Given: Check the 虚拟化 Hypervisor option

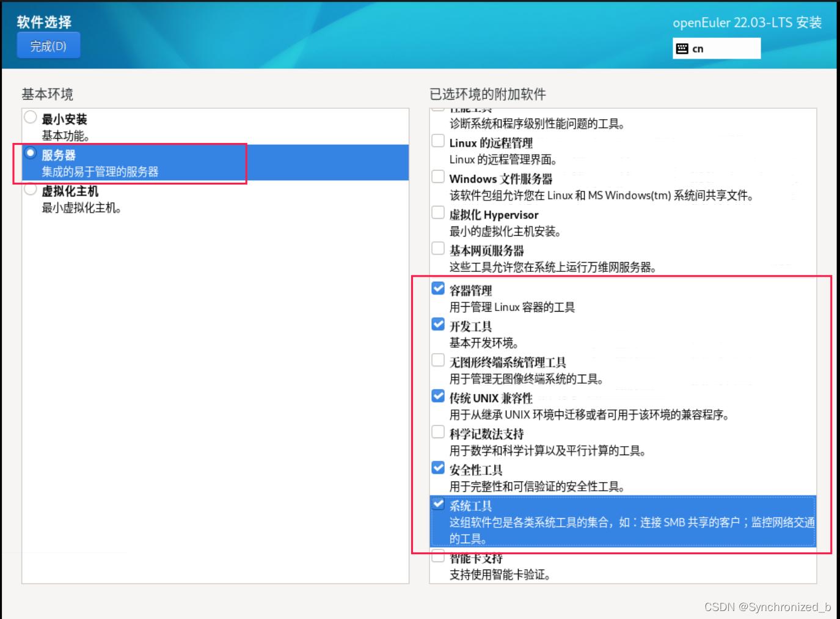Looking at the screenshot, I should point(437,212).
